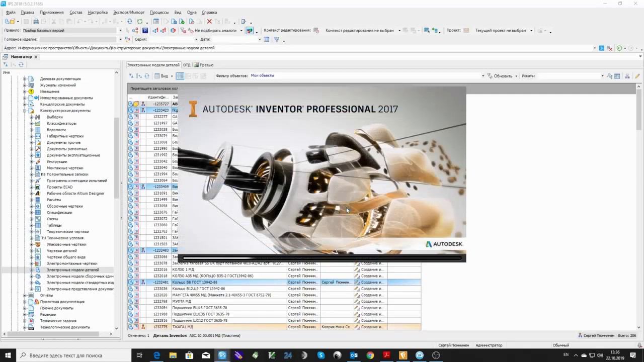644x362 pixels.
Task: Open the Правка menu
Action: pyautogui.click(x=28, y=12)
